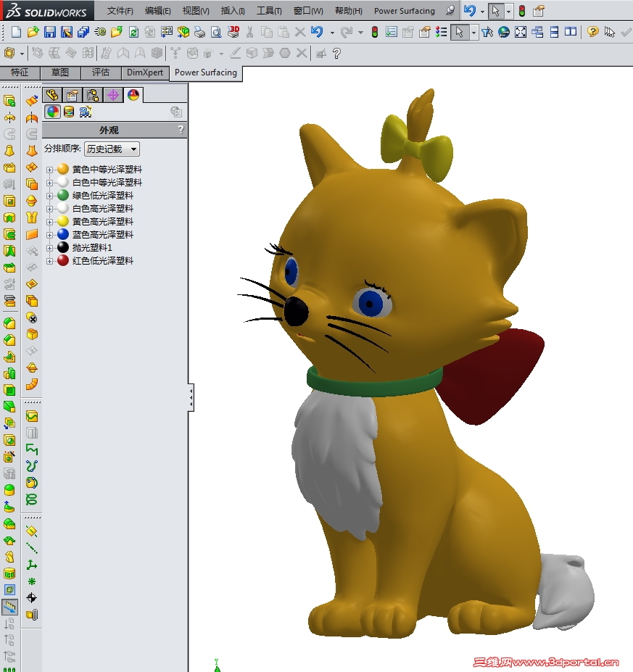Click the Print icon
This screenshot has height=672, width=633.
[x=198, y=33]
